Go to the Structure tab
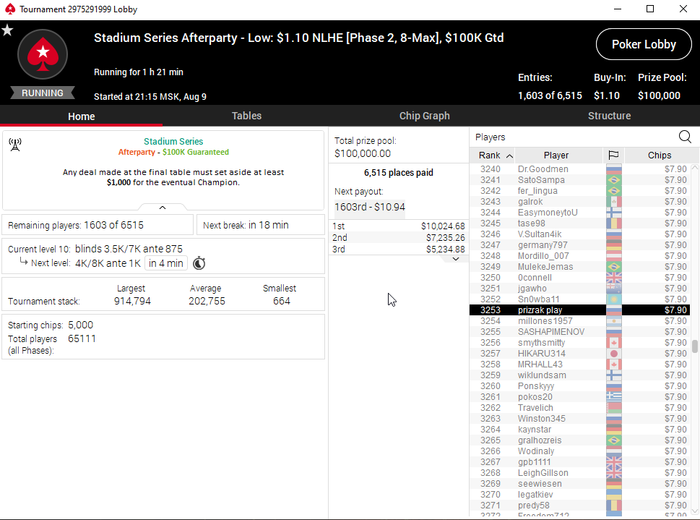Image resolution: width=700 pixels, height=520 pixels. 609,116
